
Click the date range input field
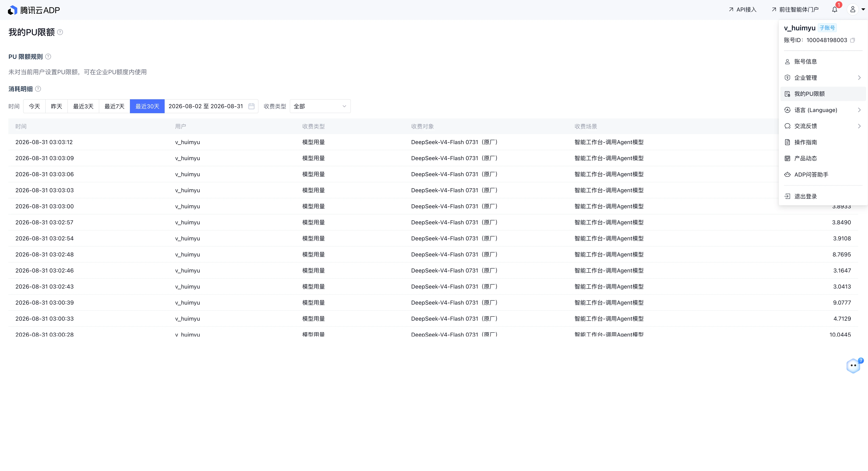coord(211,106)
